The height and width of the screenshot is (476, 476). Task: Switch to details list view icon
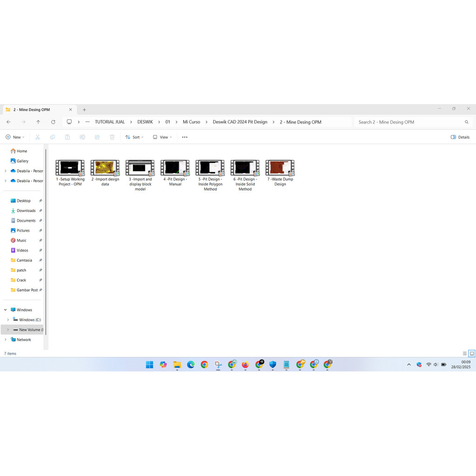click(464, 353)
